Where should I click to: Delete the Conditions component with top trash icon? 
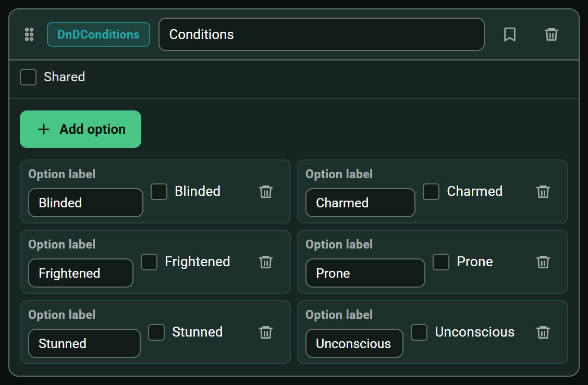552,34
